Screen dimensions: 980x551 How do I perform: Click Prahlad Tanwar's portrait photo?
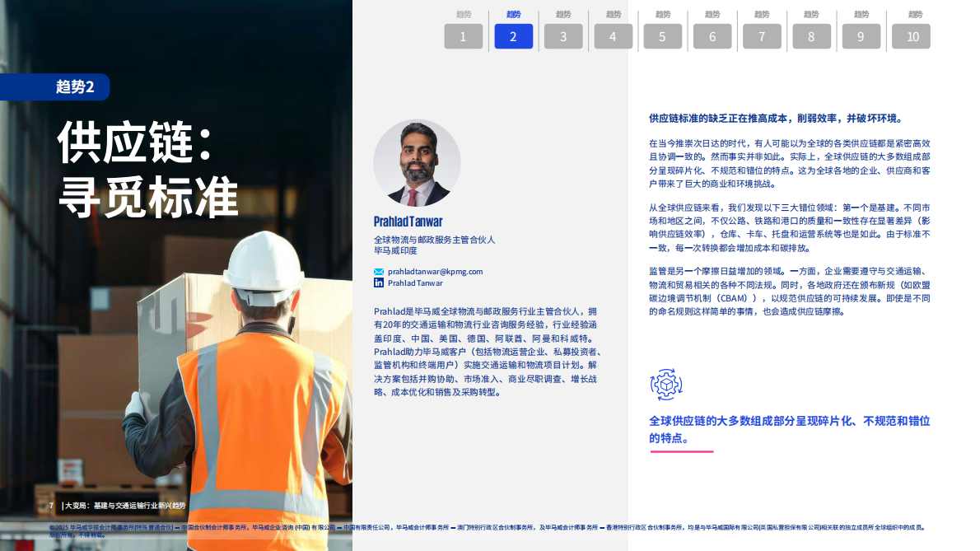click(x=419, y=161)
